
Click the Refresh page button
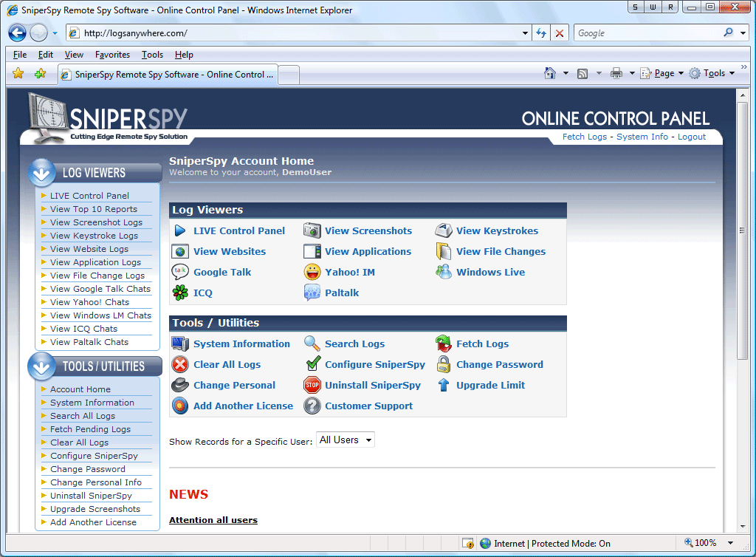coord(541,33)
